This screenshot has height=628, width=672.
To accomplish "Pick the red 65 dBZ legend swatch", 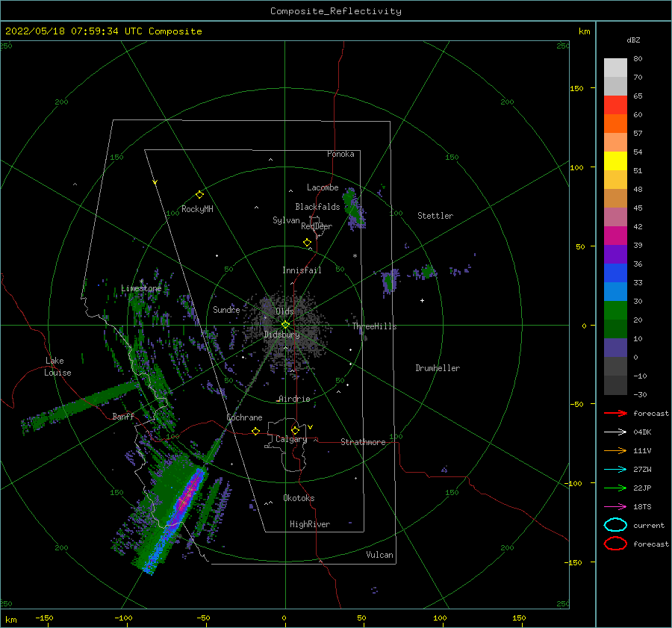I will 615,105.
